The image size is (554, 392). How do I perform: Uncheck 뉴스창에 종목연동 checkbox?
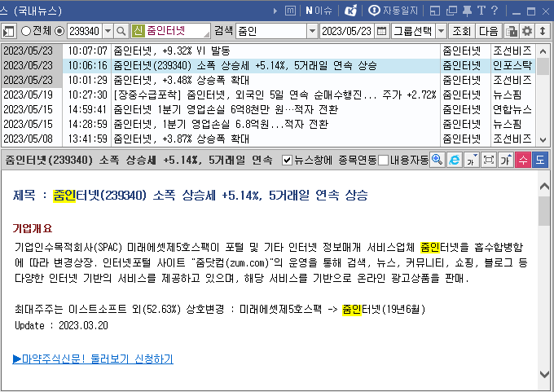(288, 160)
